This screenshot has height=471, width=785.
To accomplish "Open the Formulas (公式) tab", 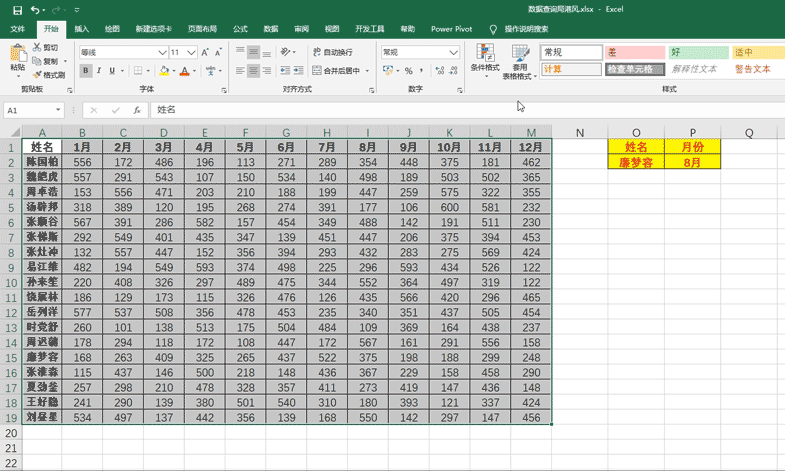I will point(240,29).
